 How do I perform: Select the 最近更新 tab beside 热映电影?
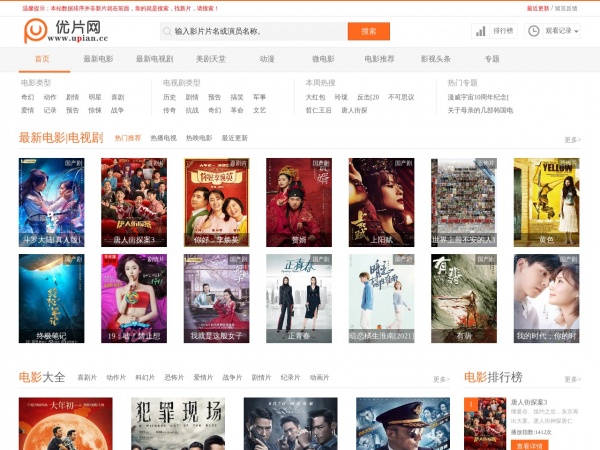pyautogui.click(x=235, y=138)
